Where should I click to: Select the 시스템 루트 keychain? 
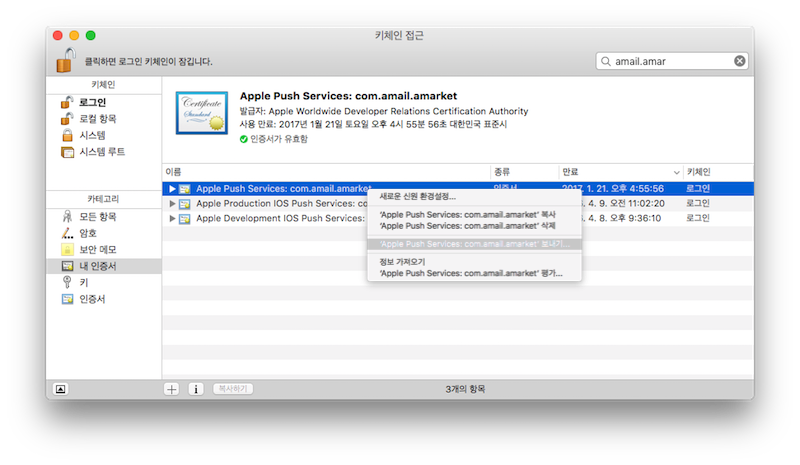[104, 152]
